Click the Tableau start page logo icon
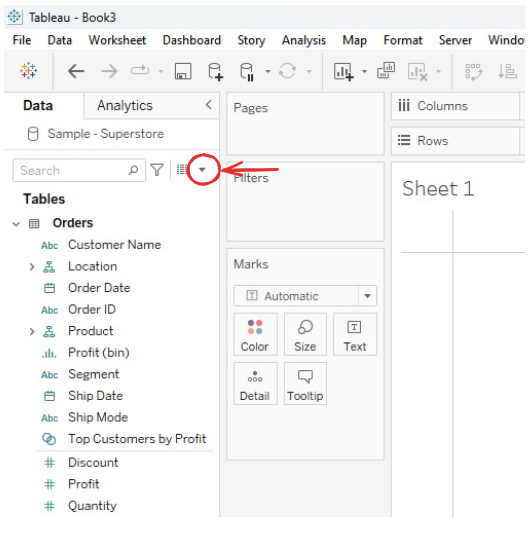Image resolution: width=531 pixels, height=534 pixels. (x=29, y=70)
